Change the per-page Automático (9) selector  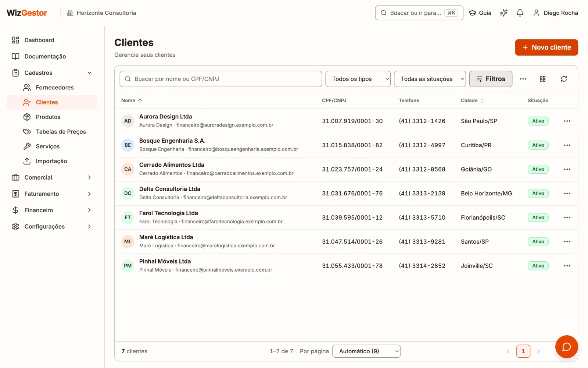[366, 351]
